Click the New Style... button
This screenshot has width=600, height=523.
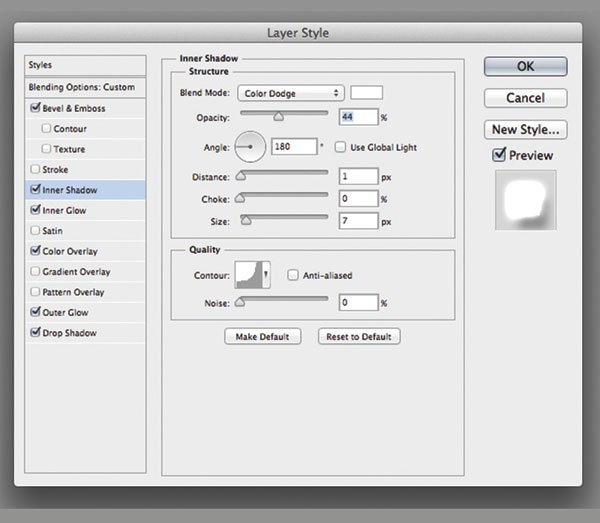(x=525, y=130)
